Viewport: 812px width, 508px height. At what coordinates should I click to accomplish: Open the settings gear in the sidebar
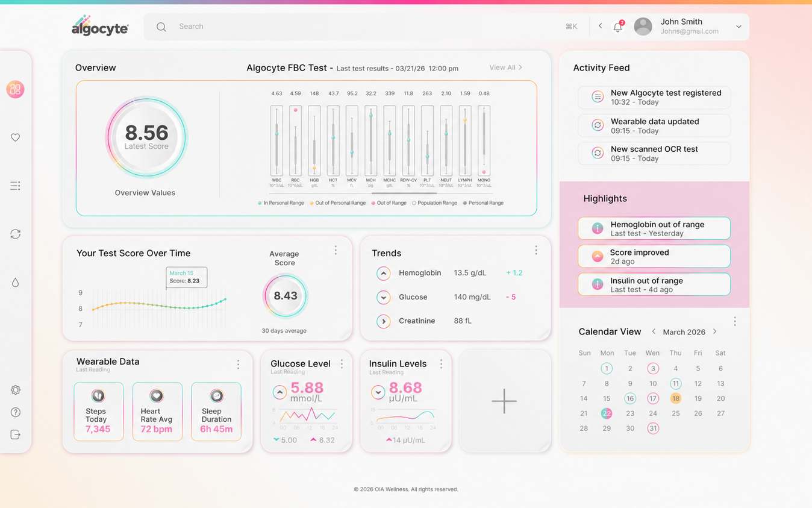[16, 390]
